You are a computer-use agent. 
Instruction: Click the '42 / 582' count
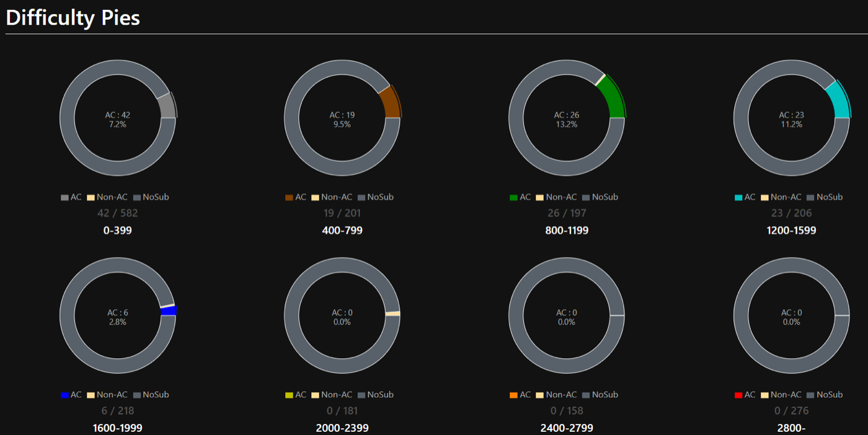118,213
